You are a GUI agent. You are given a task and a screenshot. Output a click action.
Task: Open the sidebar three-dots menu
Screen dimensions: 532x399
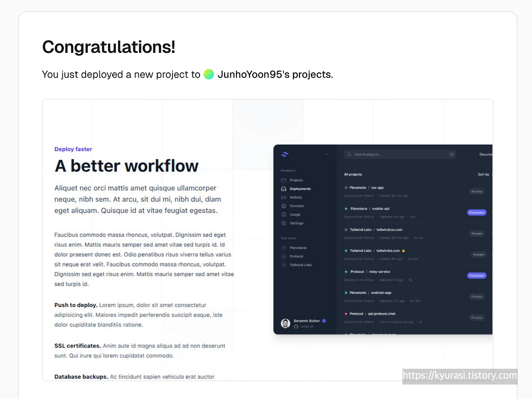point(327,154)
